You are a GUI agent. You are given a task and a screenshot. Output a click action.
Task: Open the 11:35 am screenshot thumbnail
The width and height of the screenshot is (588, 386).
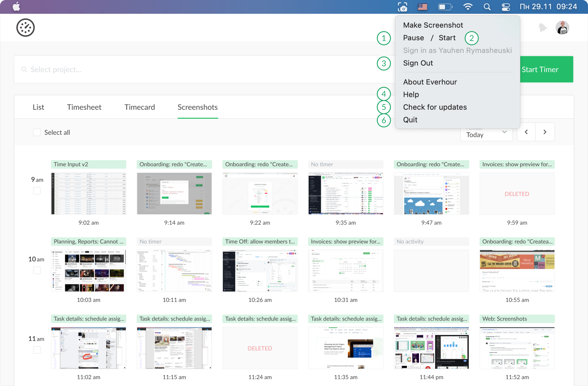coord(346,348)
